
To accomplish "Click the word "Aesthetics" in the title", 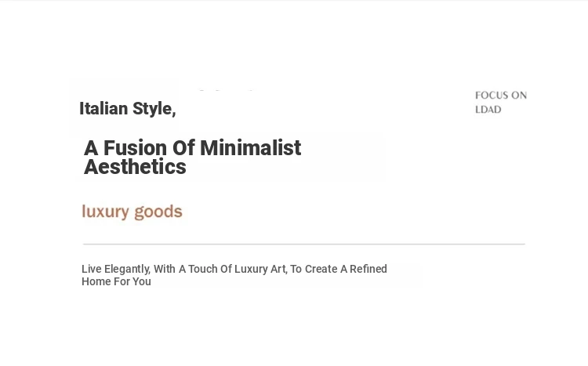I will [x=135, y=167].
